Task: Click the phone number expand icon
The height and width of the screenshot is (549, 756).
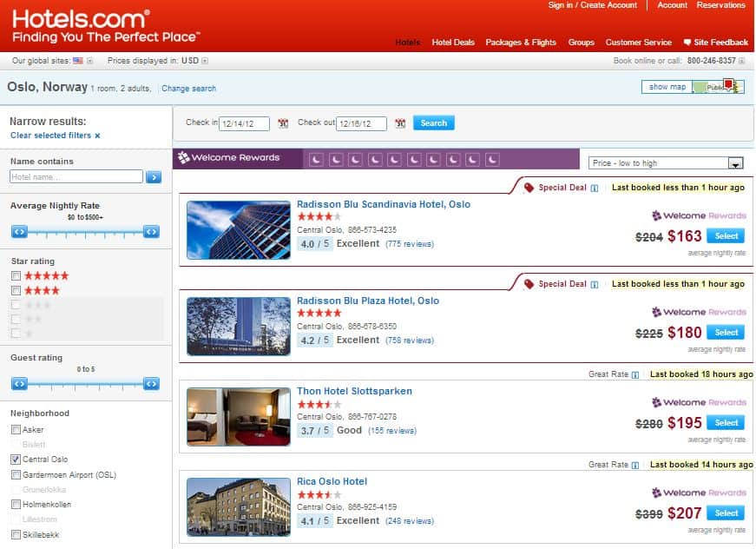Action: 741,61
